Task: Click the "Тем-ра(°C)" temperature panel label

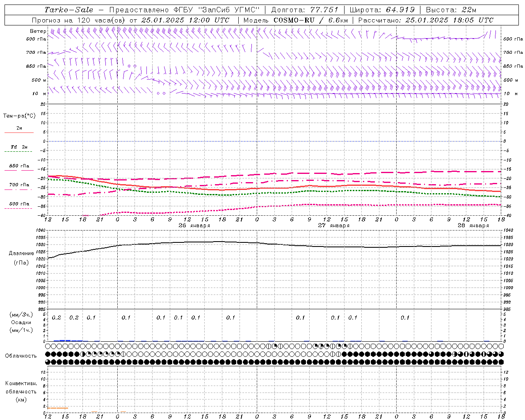Action: coord(19,116)
